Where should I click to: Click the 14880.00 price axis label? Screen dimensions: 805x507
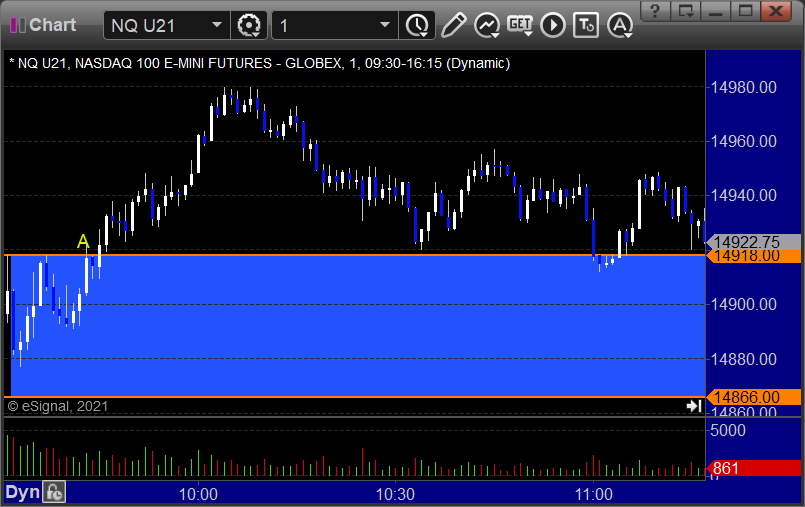(x=743, y=359)
